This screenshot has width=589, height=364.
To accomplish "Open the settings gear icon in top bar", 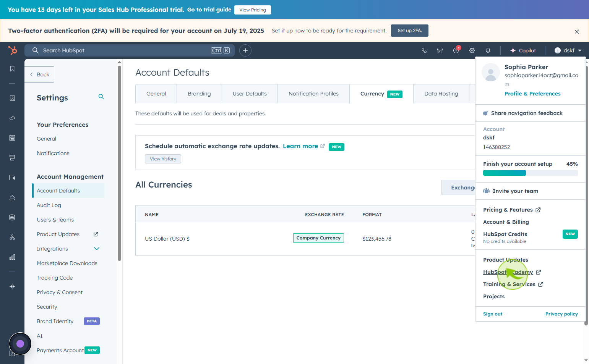I will pyautogui.click(x=472, y=50).
